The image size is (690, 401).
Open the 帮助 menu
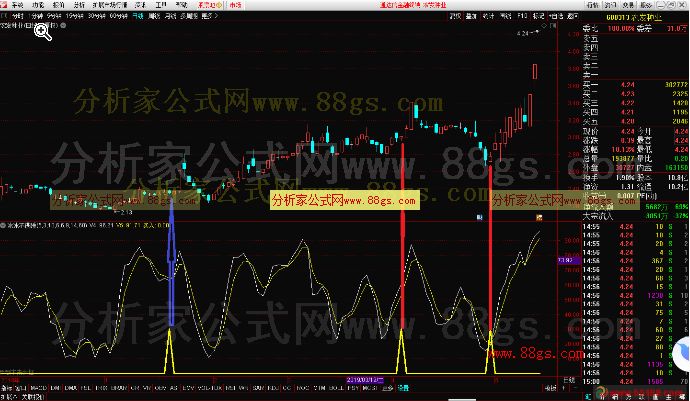tap(181, 5)
